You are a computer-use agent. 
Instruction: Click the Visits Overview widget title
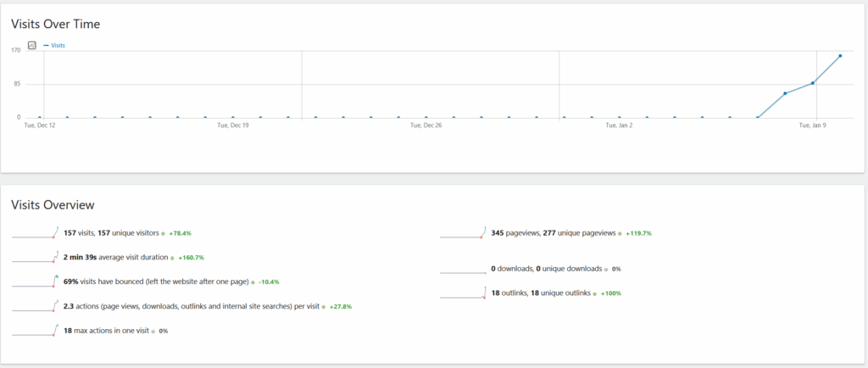52,205
